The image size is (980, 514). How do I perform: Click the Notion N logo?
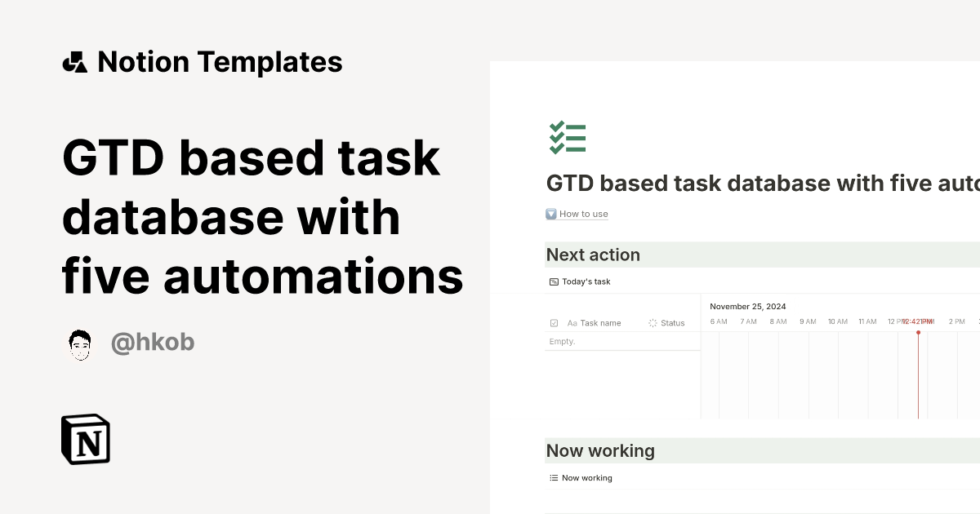pyautogui.click(x=85, y=439)
